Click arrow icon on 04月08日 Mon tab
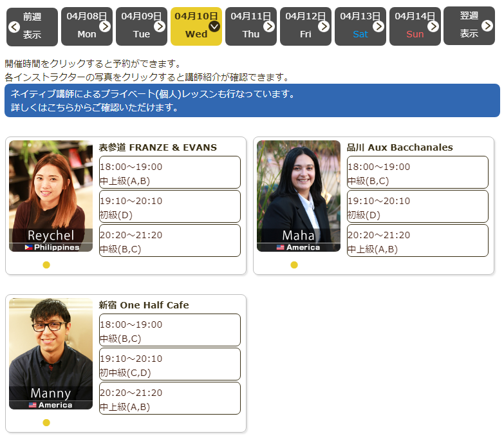 105,26
